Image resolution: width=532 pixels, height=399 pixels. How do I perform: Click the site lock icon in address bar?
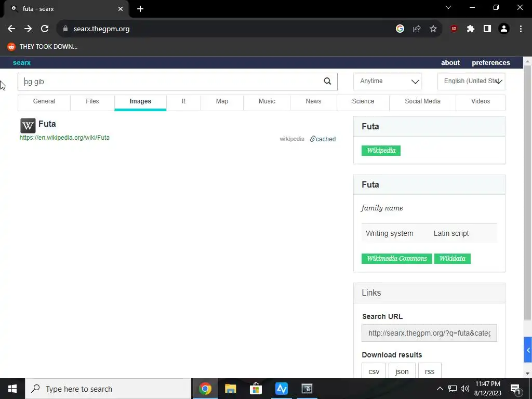pos(65,29)
